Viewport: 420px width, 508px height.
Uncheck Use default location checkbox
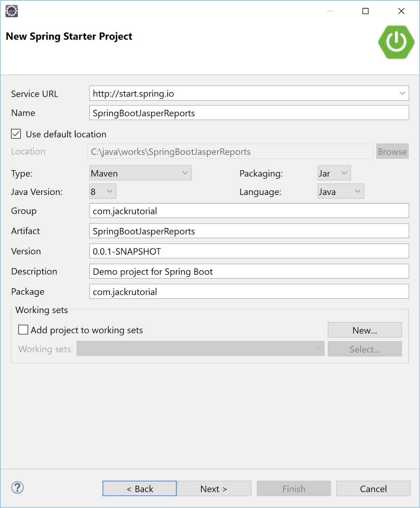[16, 134]
